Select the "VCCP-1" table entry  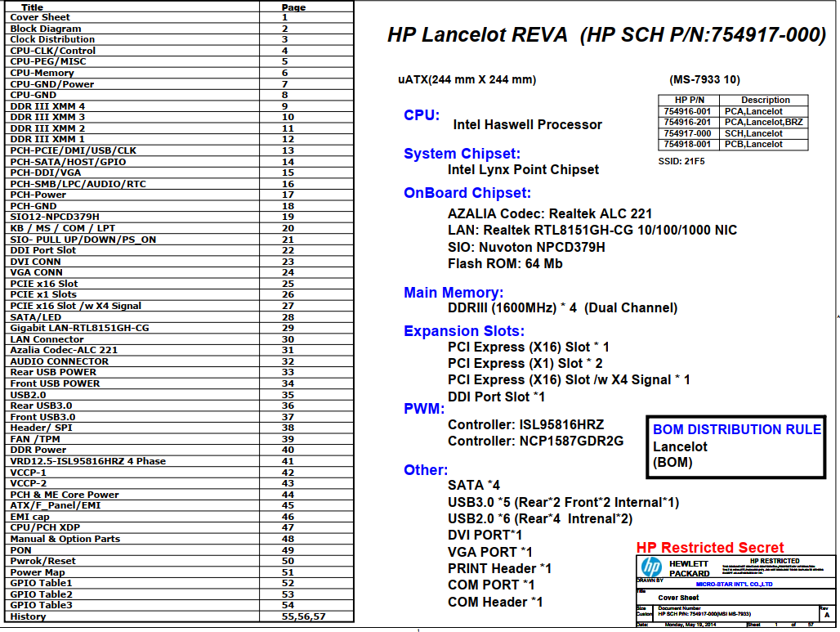pyautogui.click(x=28, y=473)
